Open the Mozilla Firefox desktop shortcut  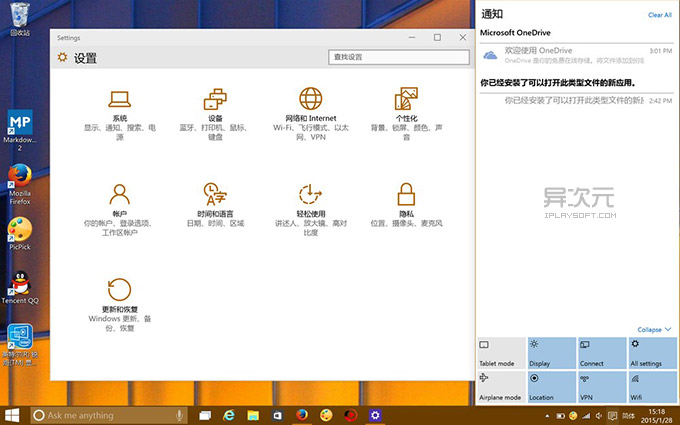[x=20, y=184]
